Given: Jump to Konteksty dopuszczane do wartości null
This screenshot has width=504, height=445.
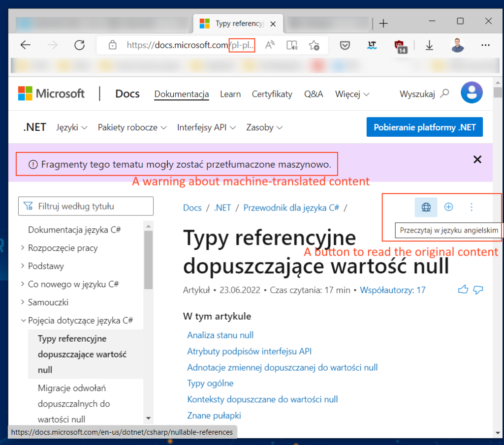Looking at the screenshot, I should (262, 399).
